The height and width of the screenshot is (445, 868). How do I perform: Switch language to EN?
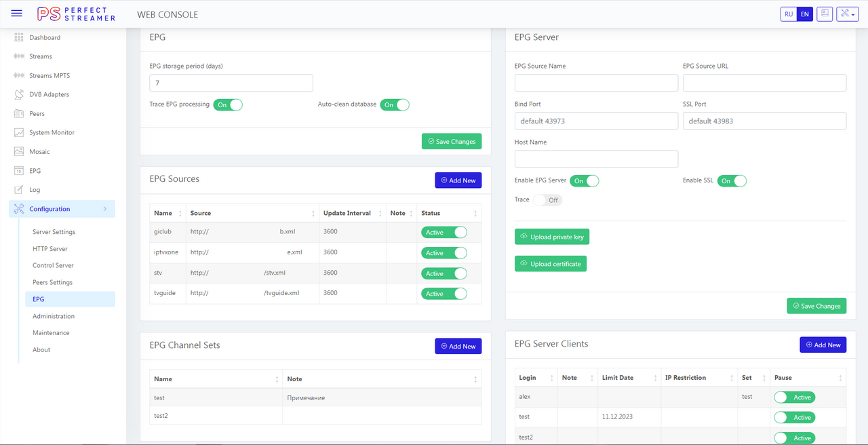805,14
